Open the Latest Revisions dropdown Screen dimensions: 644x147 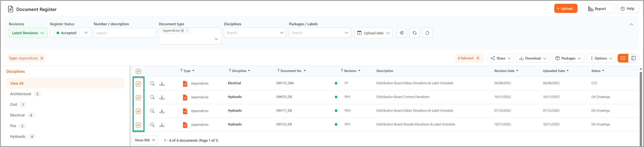(x=28, y=33)
